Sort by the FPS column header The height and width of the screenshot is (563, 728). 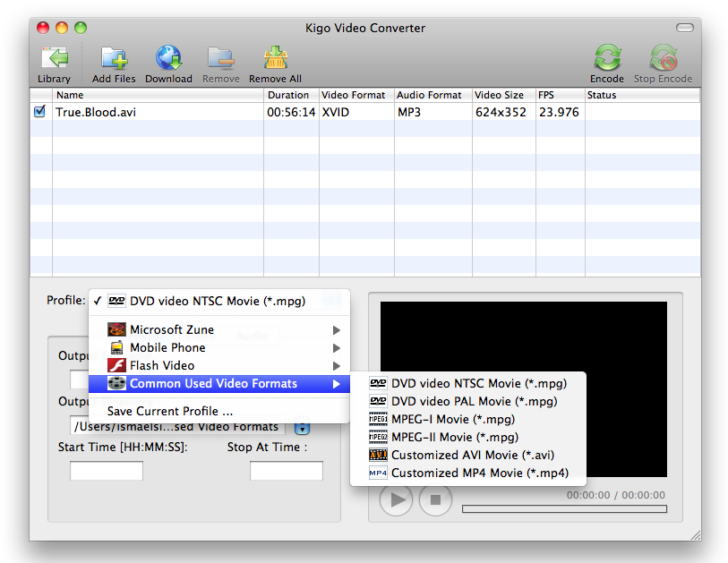click(x=561, y=95)
